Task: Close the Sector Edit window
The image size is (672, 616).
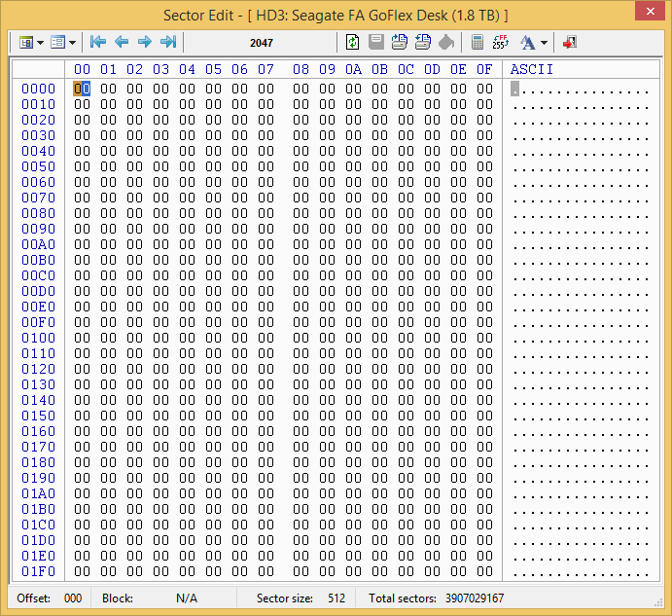Action: pos(651,11)
